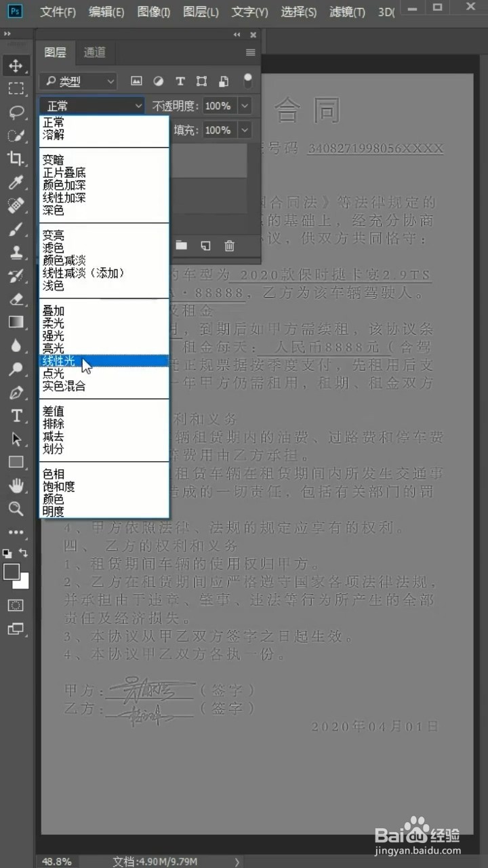Screen dimensions: 488x868
Task: Click the foreground color swatch
Action: pyautogui.click(x=11, y=572)
